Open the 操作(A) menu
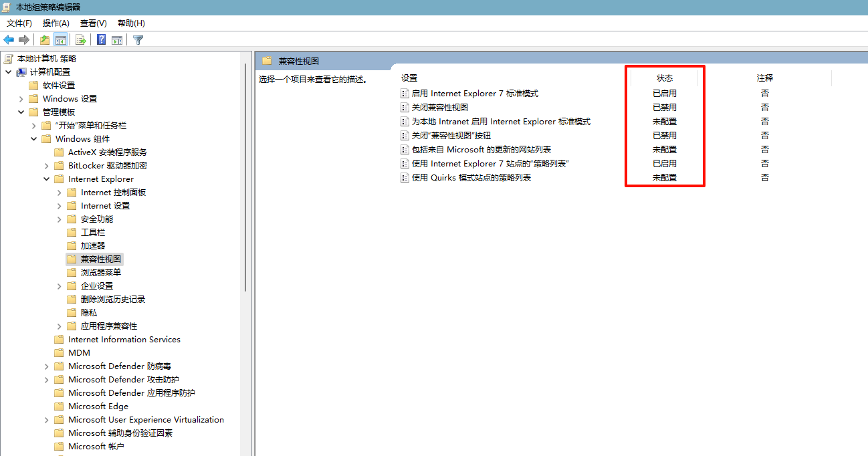This screenshot has height=456, width=868. (56, 23)
